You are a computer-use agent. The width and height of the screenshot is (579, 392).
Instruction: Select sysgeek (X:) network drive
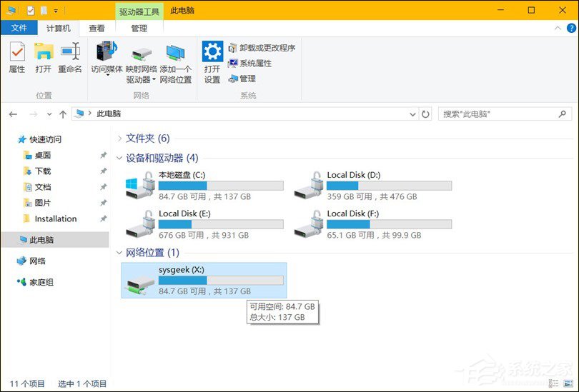[204, 281]
